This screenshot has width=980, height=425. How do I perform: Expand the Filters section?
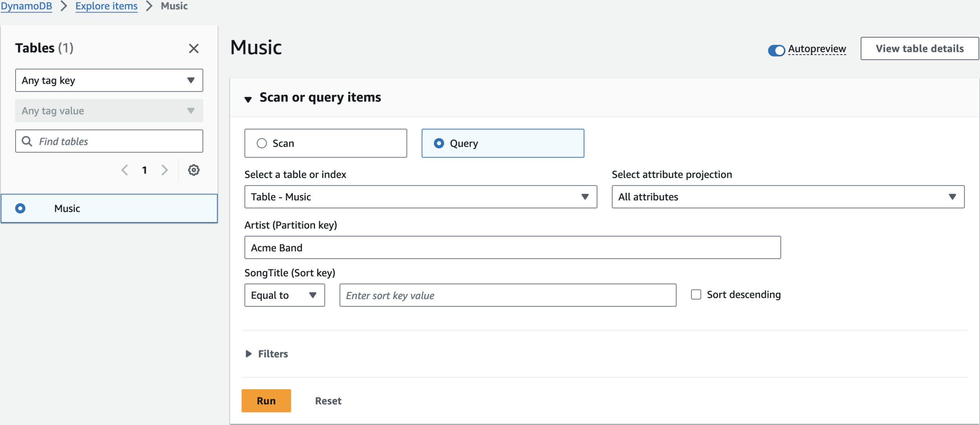pyautogui.click(x=249, y=354)
